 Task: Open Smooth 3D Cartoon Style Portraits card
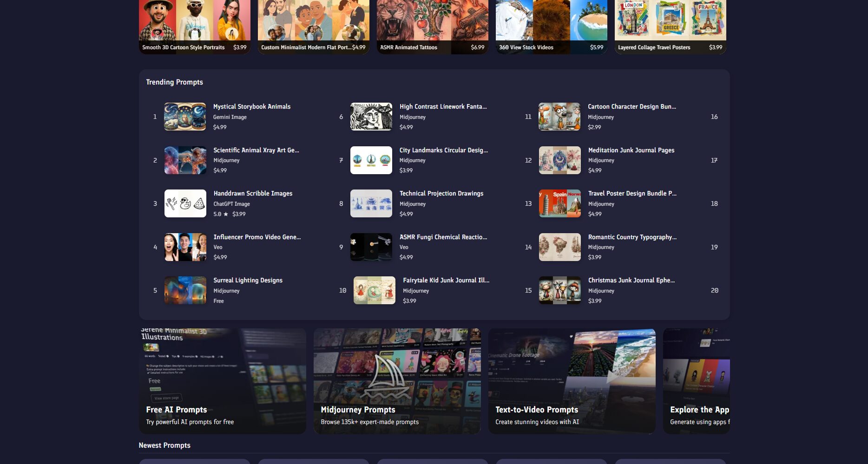(x=195, y=26)
